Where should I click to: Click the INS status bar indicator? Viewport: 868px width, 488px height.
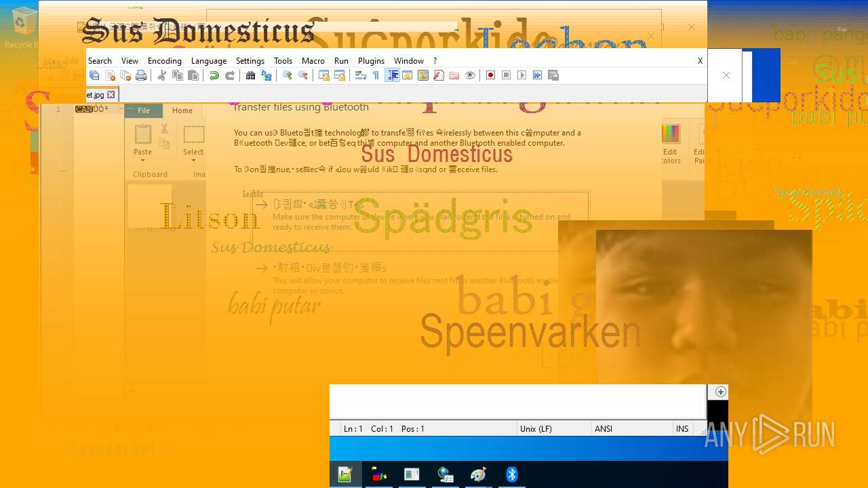coord(682,429)
